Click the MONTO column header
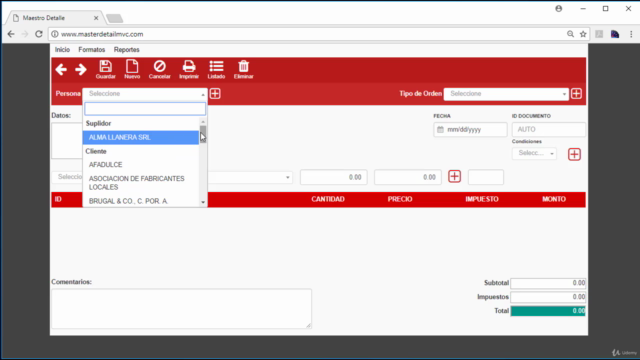Image resolution: width=640 pixels, height=360 pixels. (x=554, y=199)
